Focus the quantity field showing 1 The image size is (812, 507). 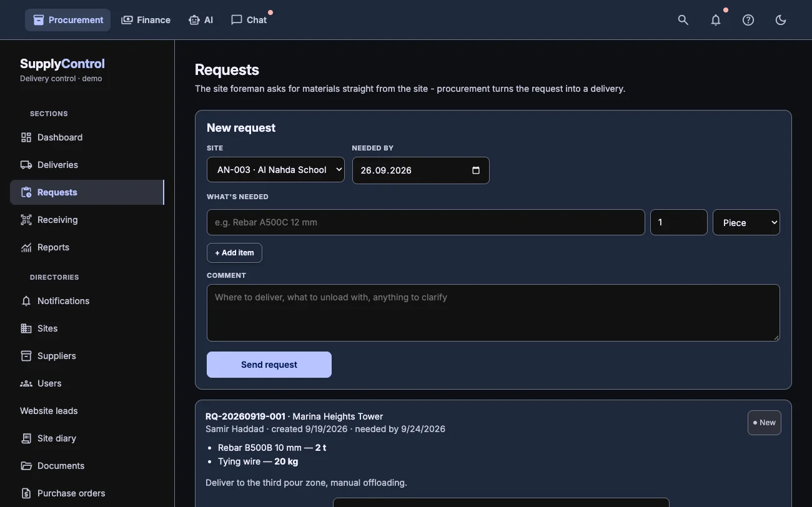click(679, 222)
